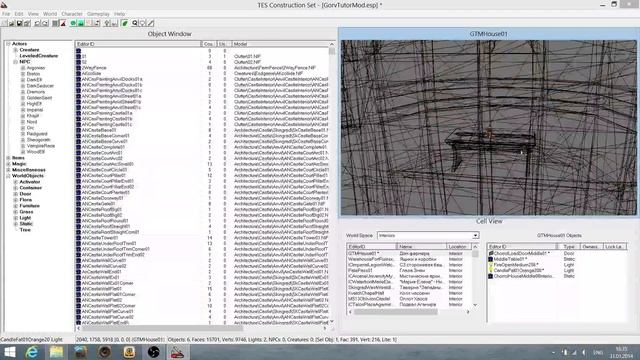The width and height of the screenshot is (640, 360).
Task: Select the Argonian NPC category
Action: pos(36,68)
